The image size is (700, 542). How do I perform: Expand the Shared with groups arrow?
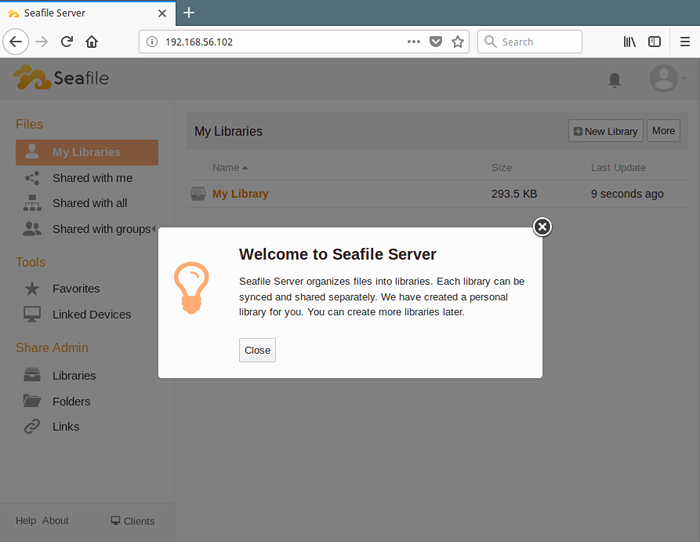point(154,229)
